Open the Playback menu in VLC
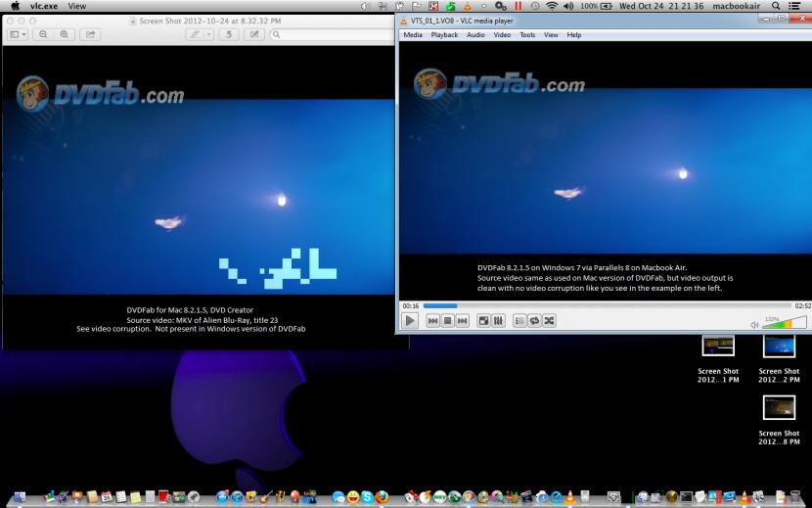 (x=444, y=35)
